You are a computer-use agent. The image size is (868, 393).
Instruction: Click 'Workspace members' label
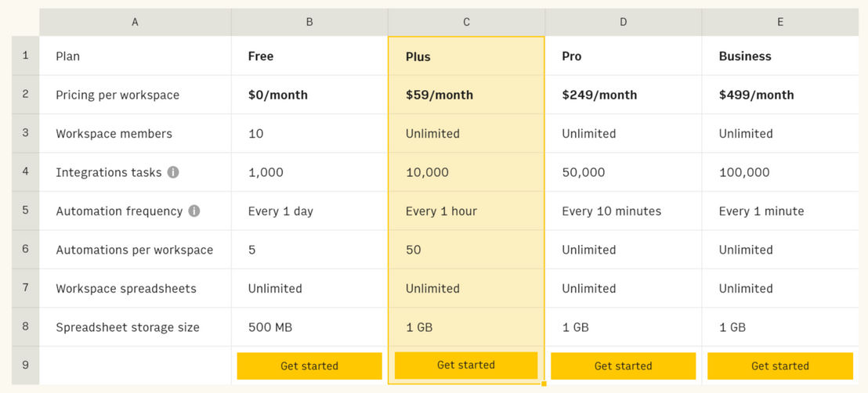(x=114, y=134)
